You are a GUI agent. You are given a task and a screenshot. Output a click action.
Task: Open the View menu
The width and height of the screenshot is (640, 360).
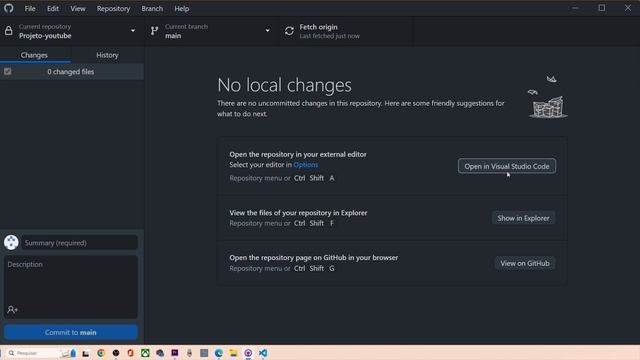click(x=78, y=9)
